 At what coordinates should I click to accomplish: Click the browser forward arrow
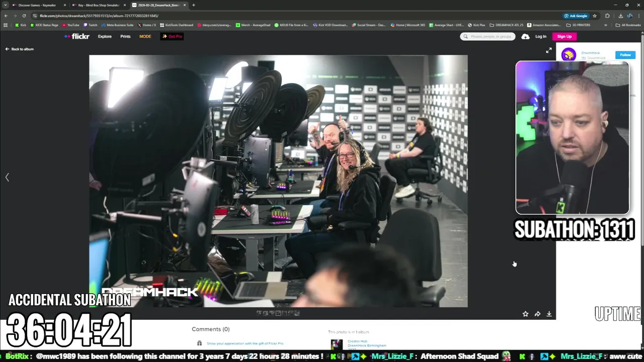tap(15, 16)
